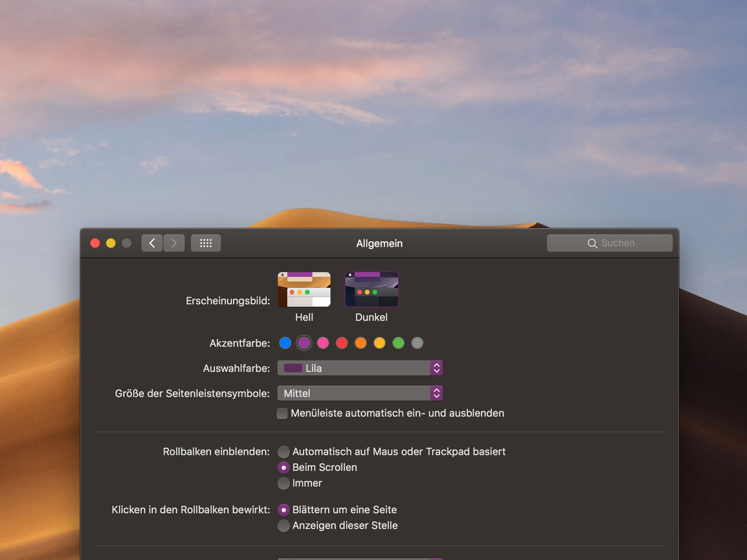Choose the yellow accent color
This screenshot has height=560, width=747.
point(380,343)
